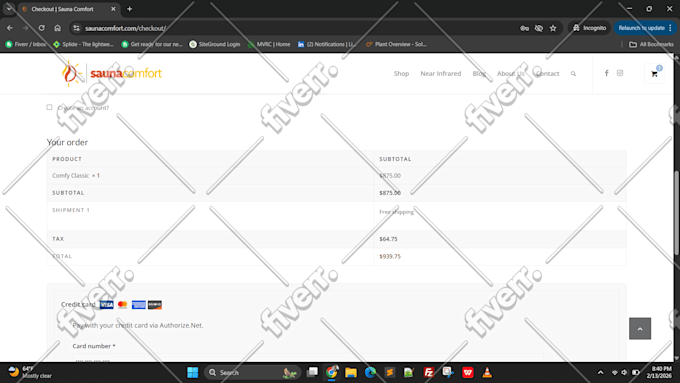This screenshot has width=680, height=383.
Task: Click the Sauna Comfort logo
Action: coord(112,73)
